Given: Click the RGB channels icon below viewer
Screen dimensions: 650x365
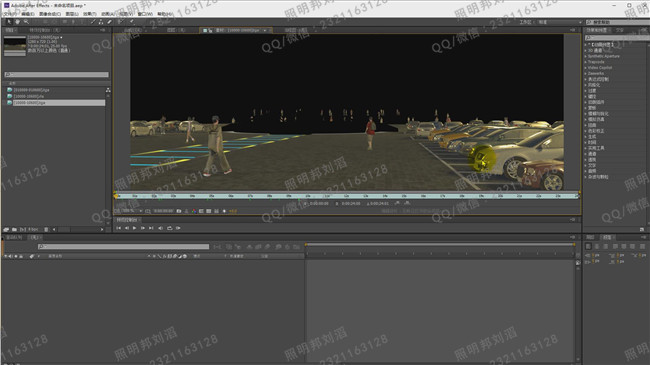Looking at the screenshot, I should (194, 211).
